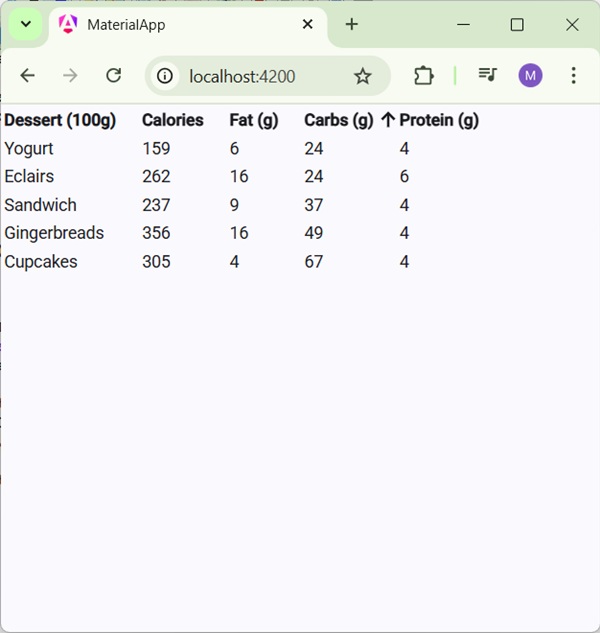Screen dimensions: 600x633
Task: Bookmark this page with the star icon
Action: 362,76
